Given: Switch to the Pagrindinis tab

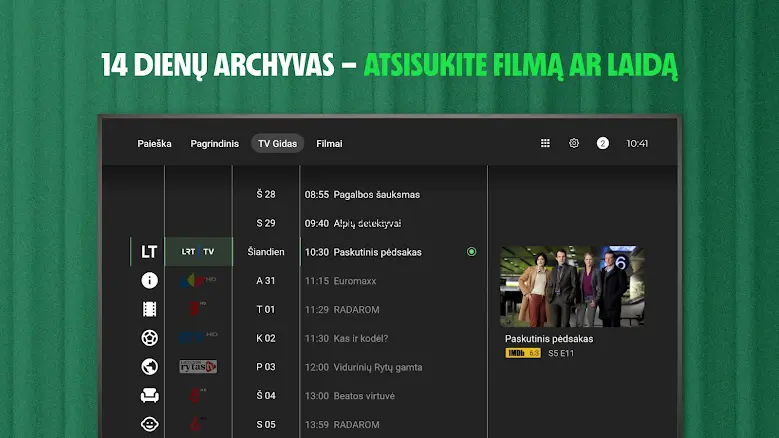Looking at the screenshot, I should point(215,144).
